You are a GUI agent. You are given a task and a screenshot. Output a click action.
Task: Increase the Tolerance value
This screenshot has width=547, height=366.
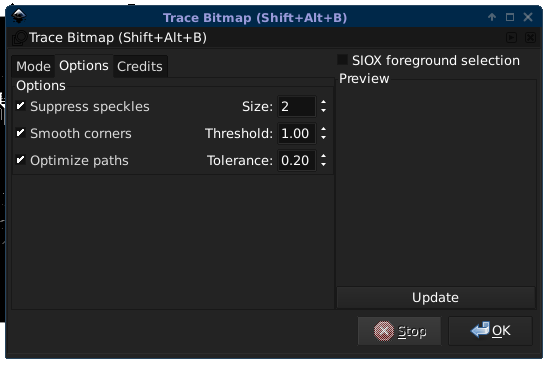(323, 157)
